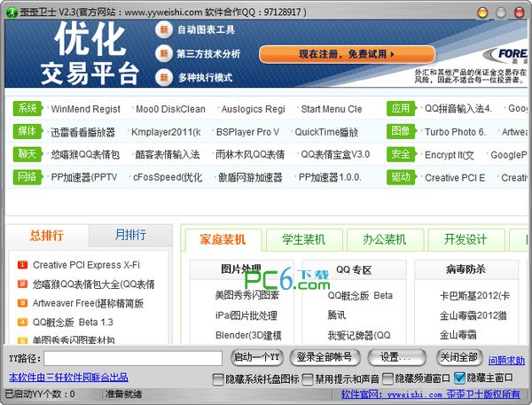Image resolution: width=532 pixels, height=405 pixels.
Task: Click the red close button in title bar
Action: [519, 12]
